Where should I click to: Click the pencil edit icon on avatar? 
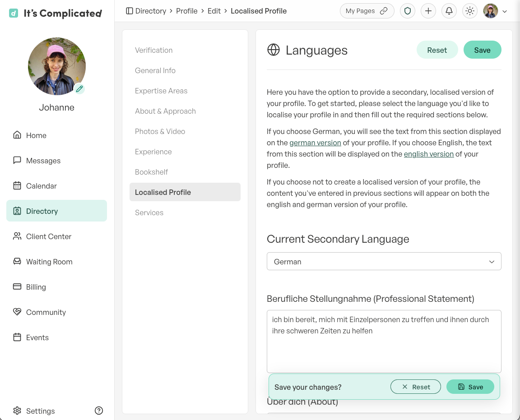tap(79, 89)
